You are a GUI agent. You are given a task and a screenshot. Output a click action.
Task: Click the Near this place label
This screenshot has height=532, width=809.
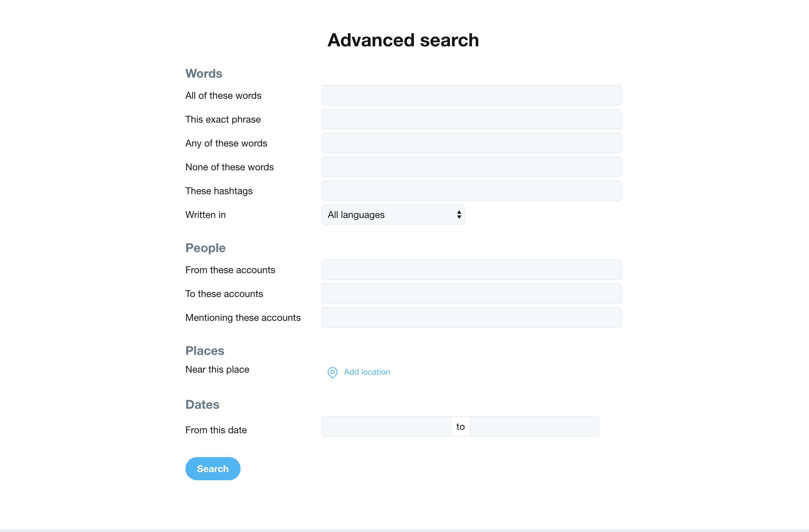pos(217,369)
